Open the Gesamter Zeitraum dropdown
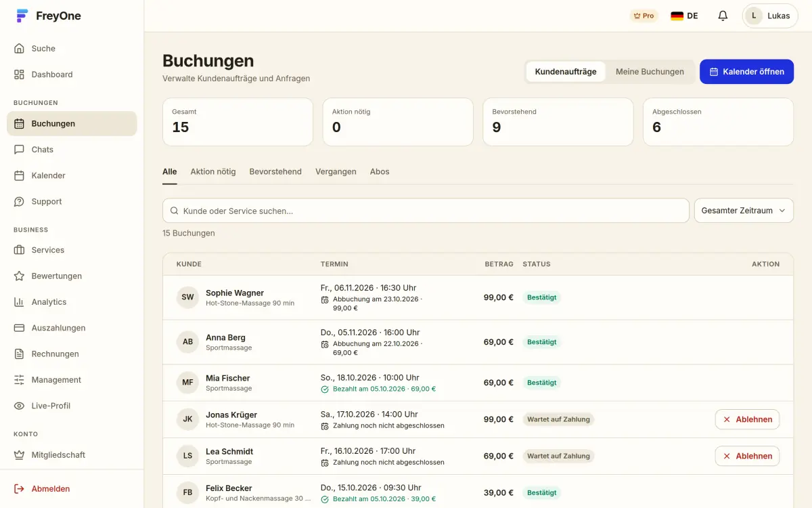 pyautogui.click(x=744, y=211)
